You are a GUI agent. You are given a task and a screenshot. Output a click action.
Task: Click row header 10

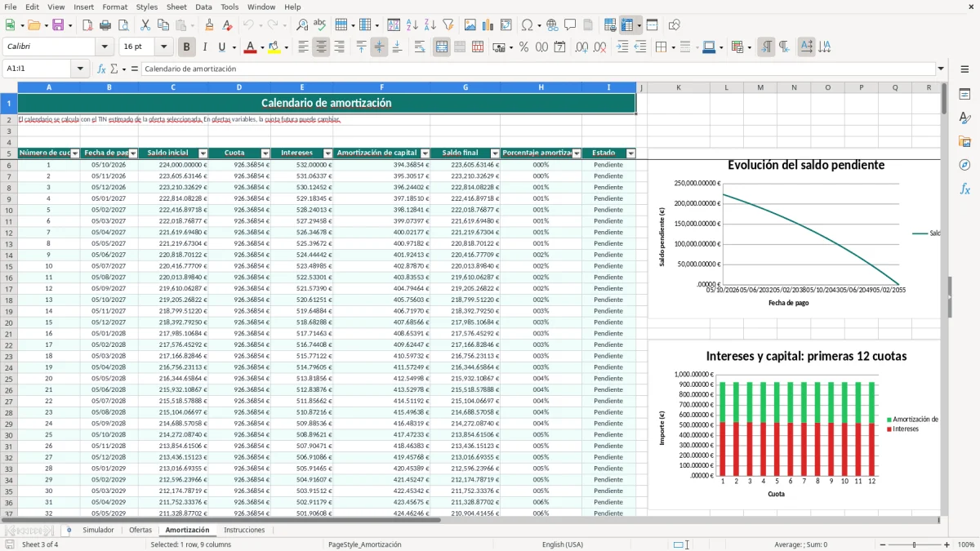8,210
